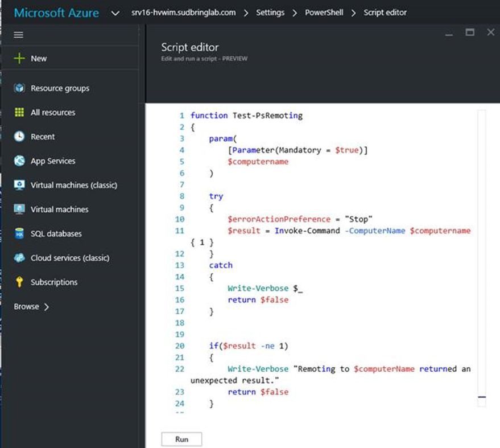Maximize the Script editor blade
The width and height of the screenshot is (500, 448).
470,32
